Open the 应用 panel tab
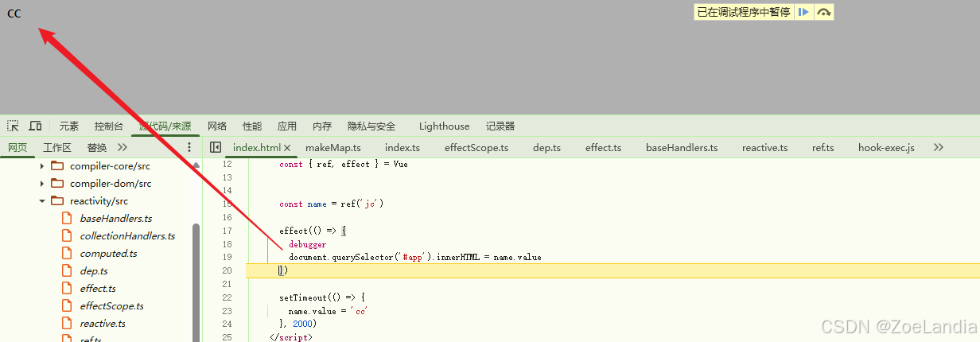The height and width of the screenshot is (342, 980). pyautogui.click(x=287, y=126)
